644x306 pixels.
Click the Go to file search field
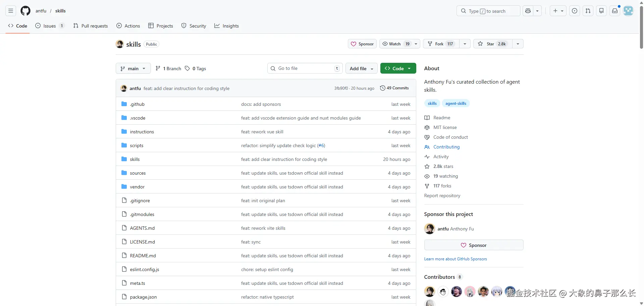(305, 68)
